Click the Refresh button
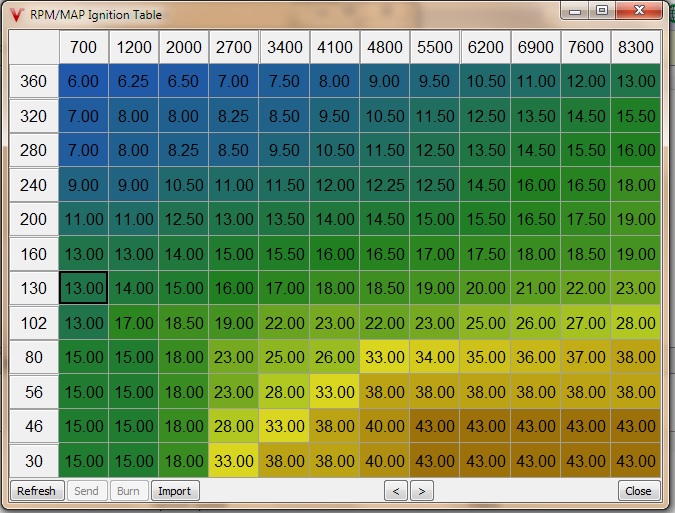 point(36,491)
